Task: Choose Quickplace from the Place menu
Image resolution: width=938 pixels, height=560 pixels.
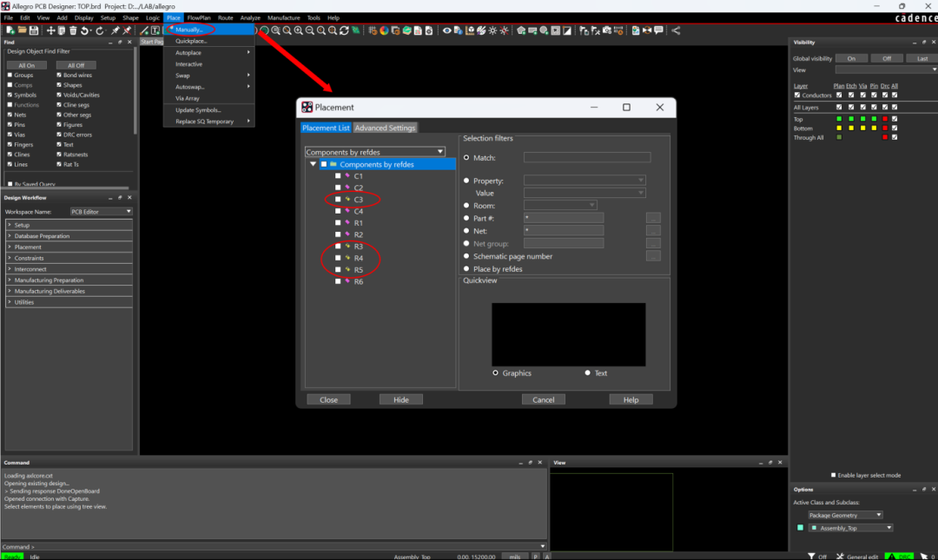Action: [x=191, y=41]
